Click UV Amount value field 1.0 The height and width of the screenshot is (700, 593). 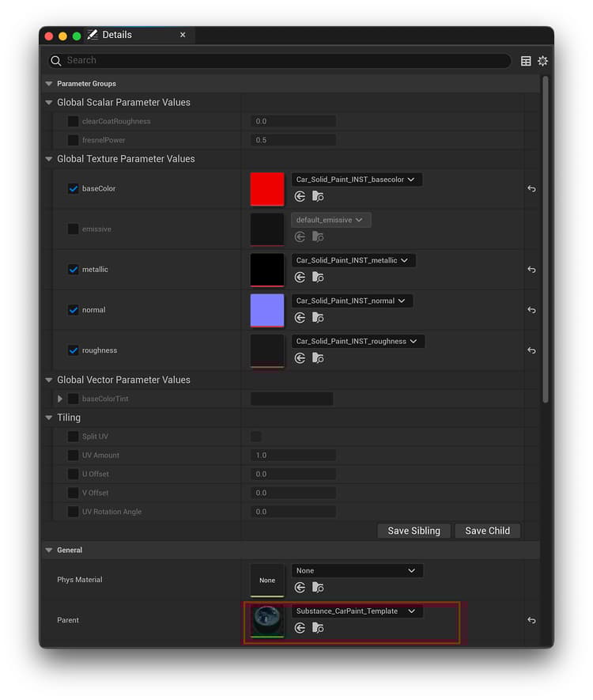[x=293, y=455]
